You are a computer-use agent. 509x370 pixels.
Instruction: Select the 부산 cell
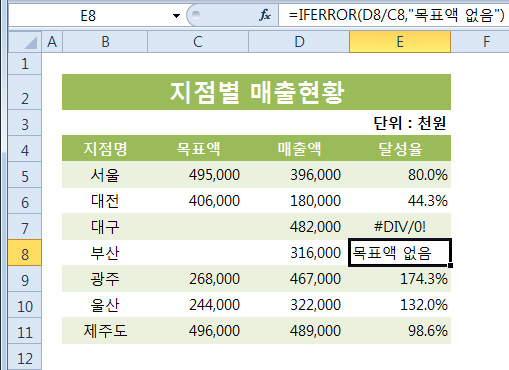(x=105, y=253)
